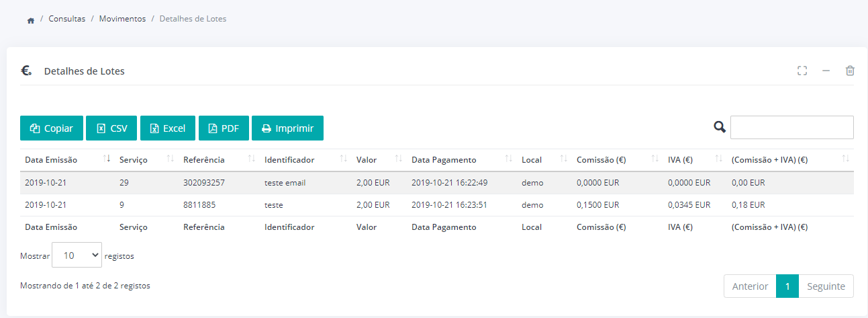Go to Seguinte page
This screenshot has width=868, height=318.
click(826, 286)
